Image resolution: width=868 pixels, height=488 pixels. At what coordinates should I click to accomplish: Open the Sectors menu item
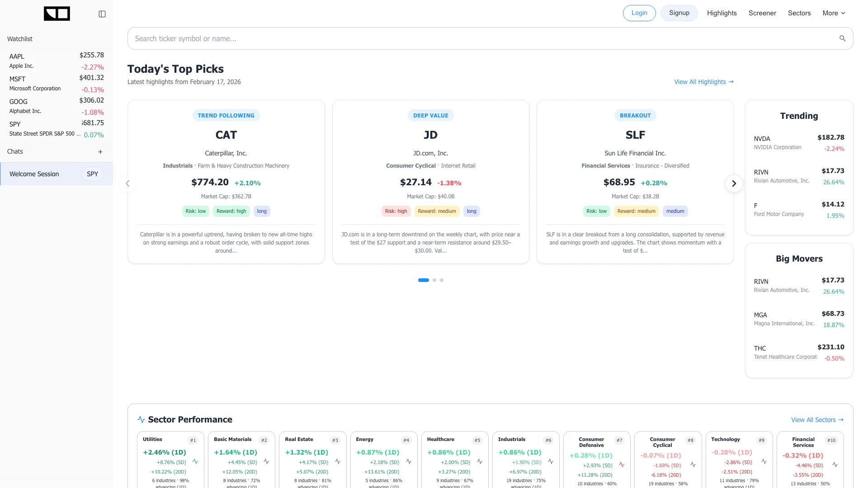[799, 13]
